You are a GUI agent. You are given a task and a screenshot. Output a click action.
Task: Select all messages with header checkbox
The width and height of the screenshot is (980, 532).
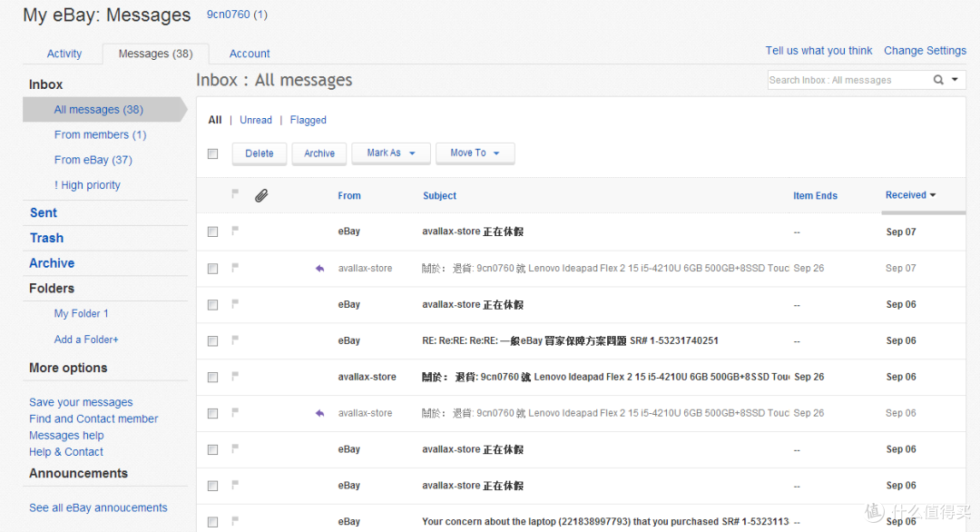click(213, 153)
